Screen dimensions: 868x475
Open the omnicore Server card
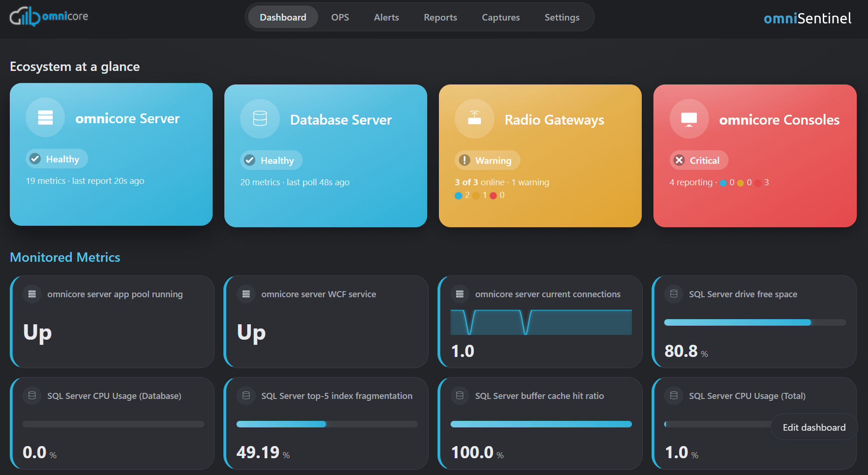111,154
